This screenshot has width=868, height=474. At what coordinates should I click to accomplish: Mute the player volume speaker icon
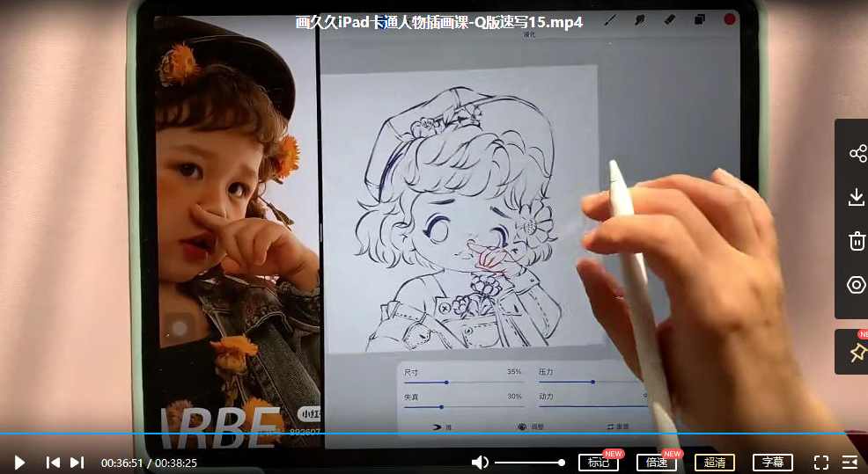pyautogui.click(x=480, y=463)
